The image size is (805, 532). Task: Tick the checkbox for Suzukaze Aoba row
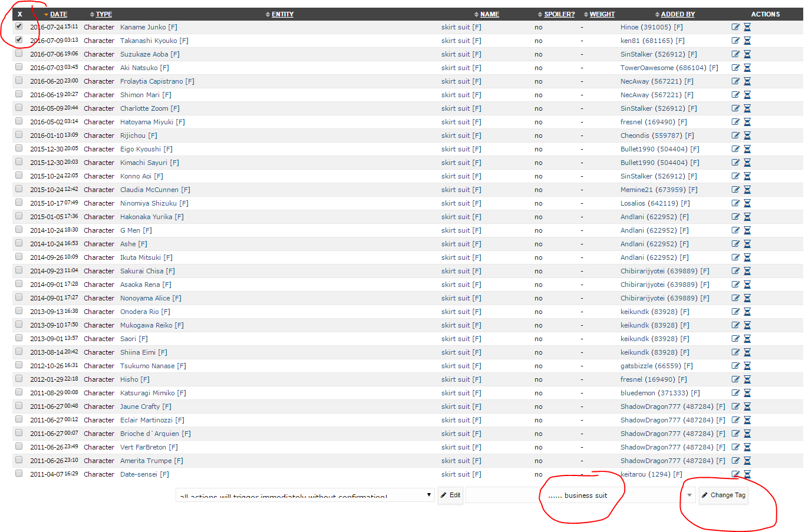pyautogui.click(x=19, y=54)
